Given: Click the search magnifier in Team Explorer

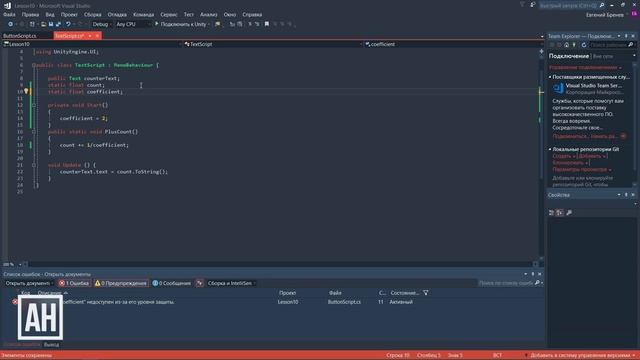Looking at the screenshot, I should point(631,45).
